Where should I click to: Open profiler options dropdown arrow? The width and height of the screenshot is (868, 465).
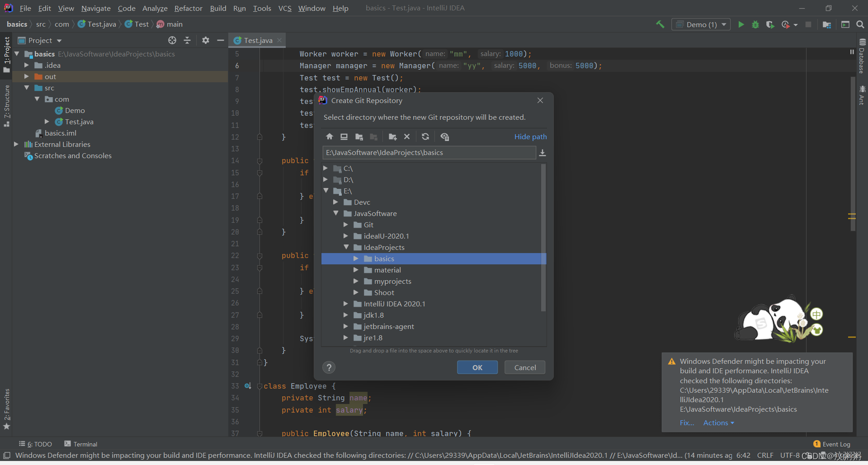(x=796, y=25)
